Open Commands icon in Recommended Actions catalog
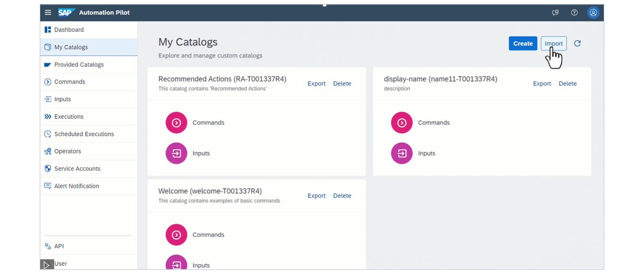This screenshot has width=644, height=274. click(x=176, y=122)
